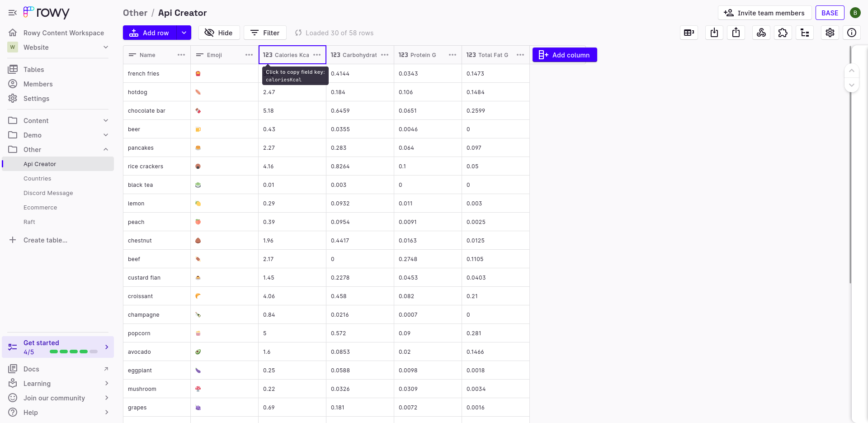
Task: Open the Webhooks panel icon
Action: coord(761,33)
